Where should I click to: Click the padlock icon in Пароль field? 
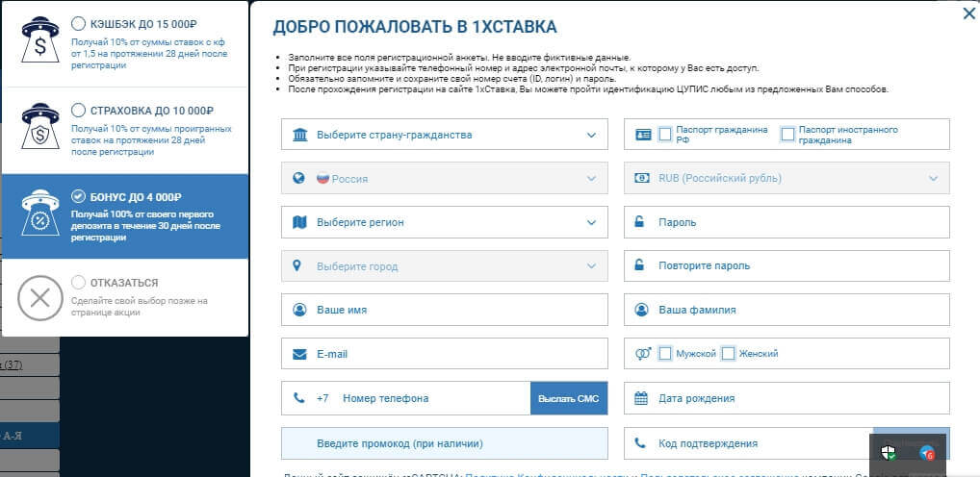coord(639,221)
